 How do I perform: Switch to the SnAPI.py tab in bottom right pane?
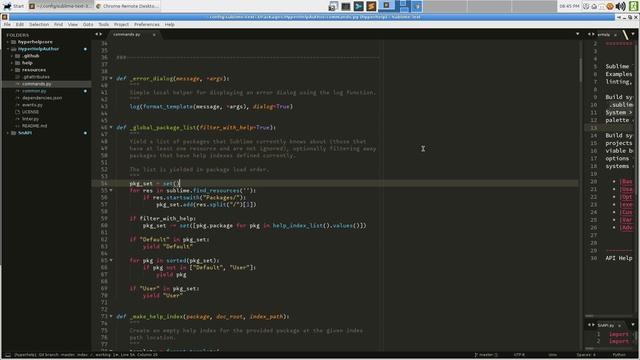(606, 325)
